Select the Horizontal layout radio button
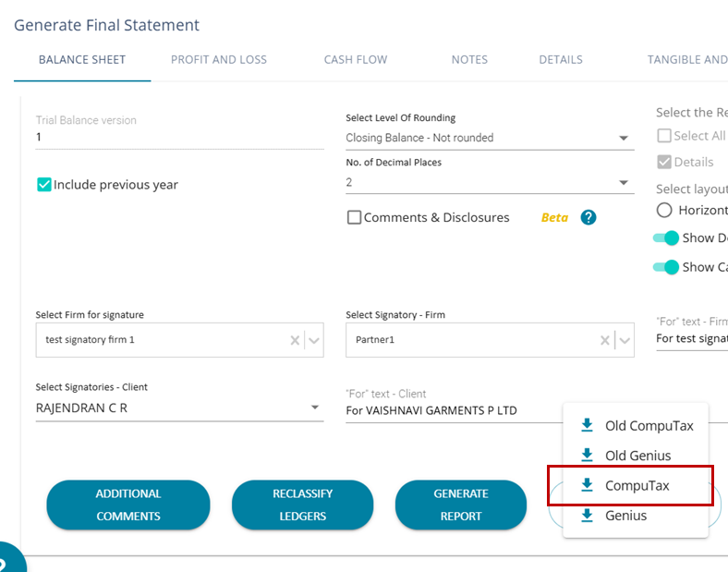This screenshot has height=572, width=728. point(664,210)
